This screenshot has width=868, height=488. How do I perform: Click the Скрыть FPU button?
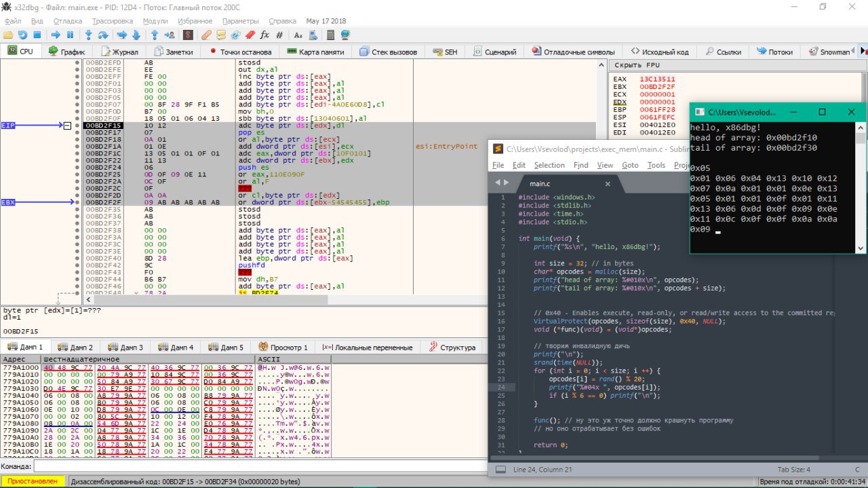click(636, 65)
